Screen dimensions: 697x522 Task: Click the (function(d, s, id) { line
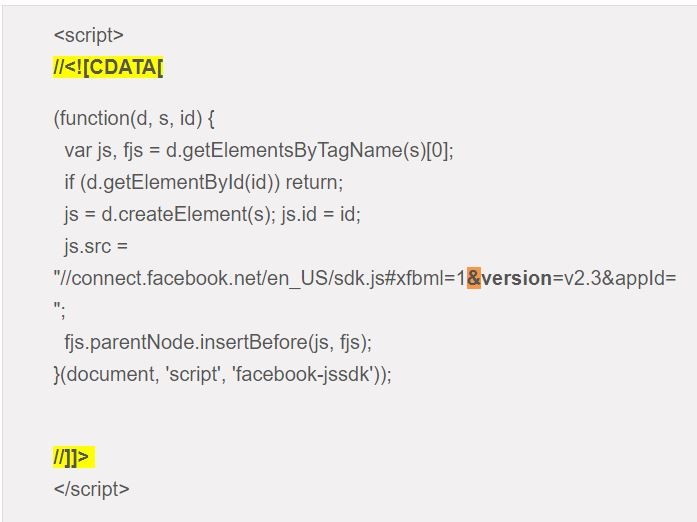[134, 118]
